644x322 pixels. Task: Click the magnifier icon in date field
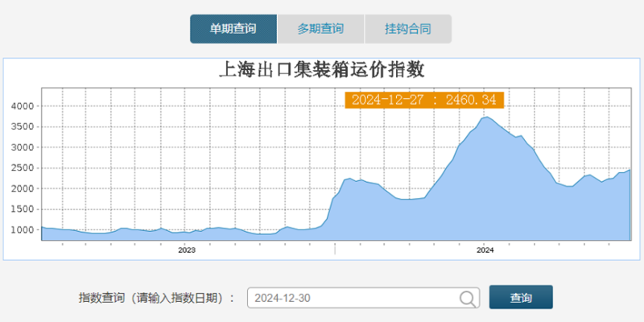click(467, 299)
